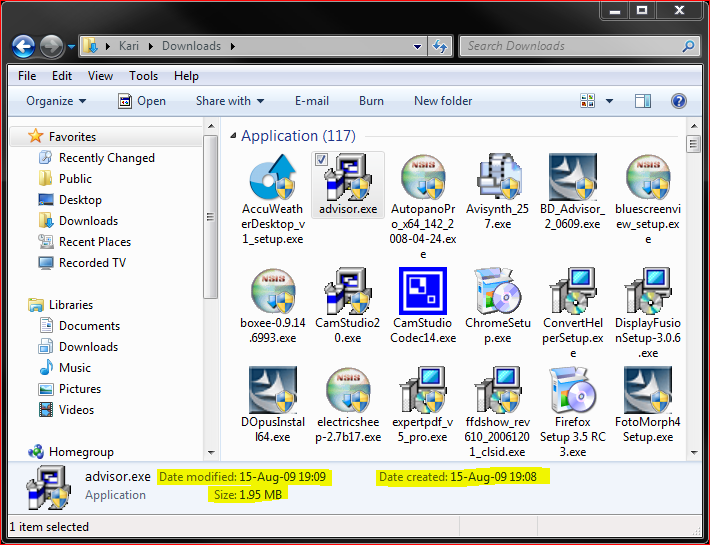Expand the Kari breadcrumb arrow

(150, 46)
